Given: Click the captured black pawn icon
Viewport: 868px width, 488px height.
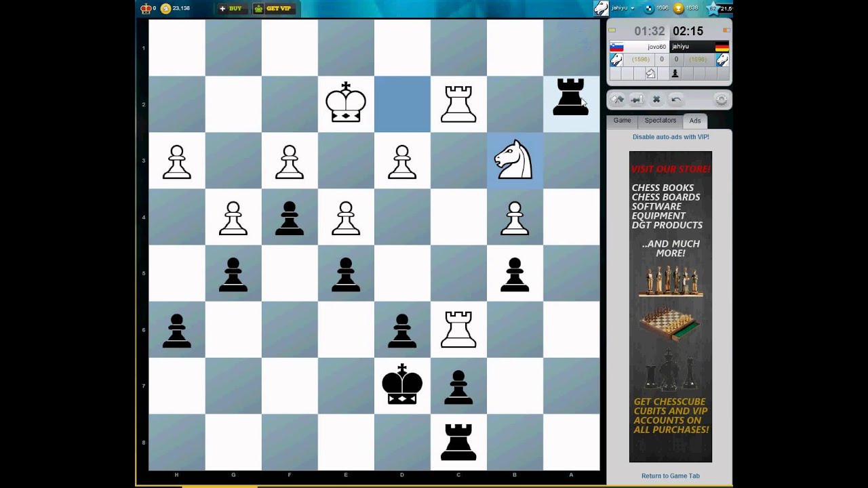Looking at the screenshot, I should (x=675, y=73).
